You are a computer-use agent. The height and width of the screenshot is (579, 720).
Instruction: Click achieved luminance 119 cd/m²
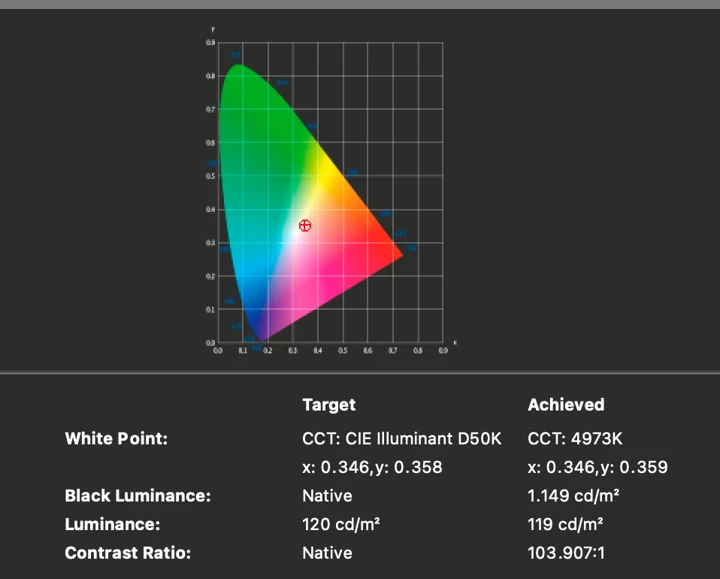click(565, 524)
